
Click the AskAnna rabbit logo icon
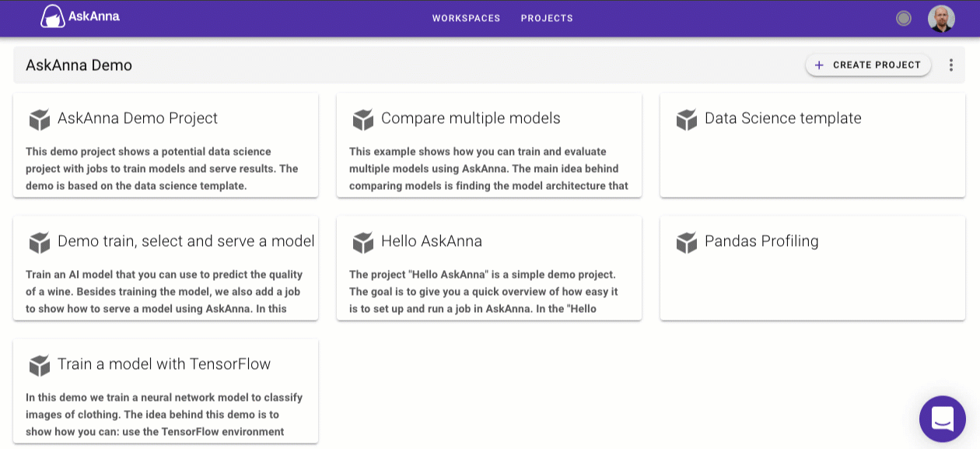point(54,17)
